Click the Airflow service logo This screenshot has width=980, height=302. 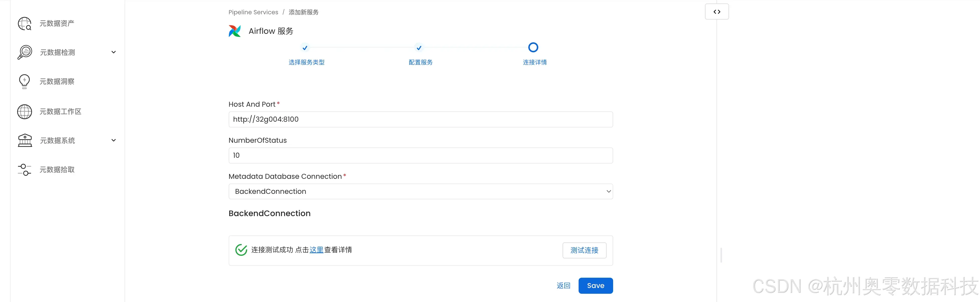point(235,31)
